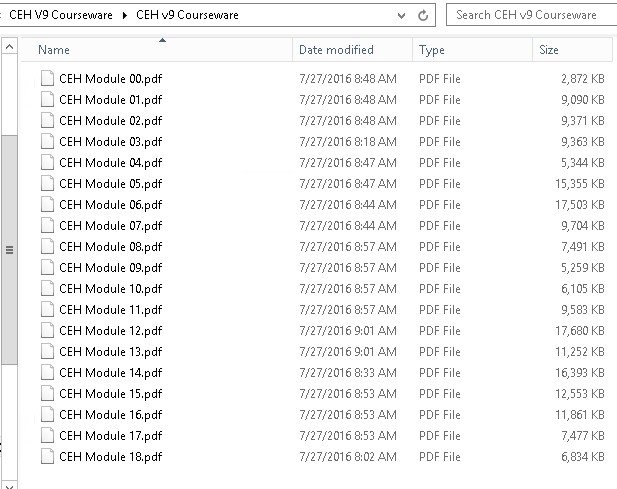617x489 pixels.
Task: Select file name CEH Module 12.pdf
Action: coord(111,331)
